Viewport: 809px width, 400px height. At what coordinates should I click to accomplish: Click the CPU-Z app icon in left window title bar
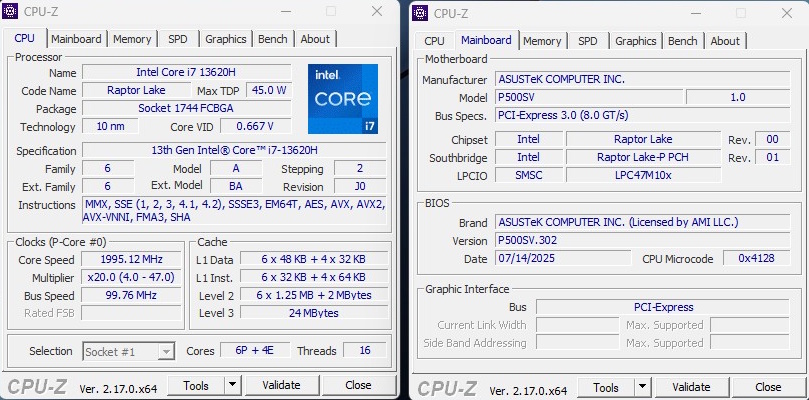tap(10, 11)
